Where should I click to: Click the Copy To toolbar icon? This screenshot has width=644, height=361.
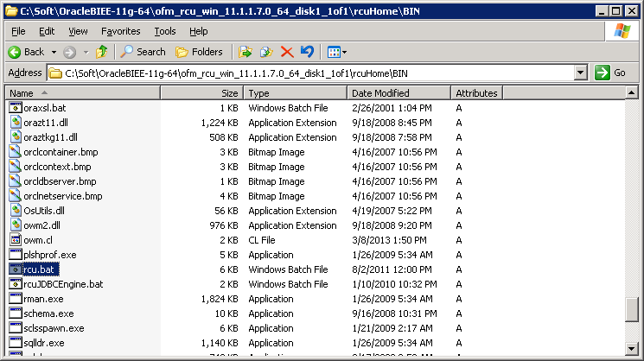[x=266, y=52]
